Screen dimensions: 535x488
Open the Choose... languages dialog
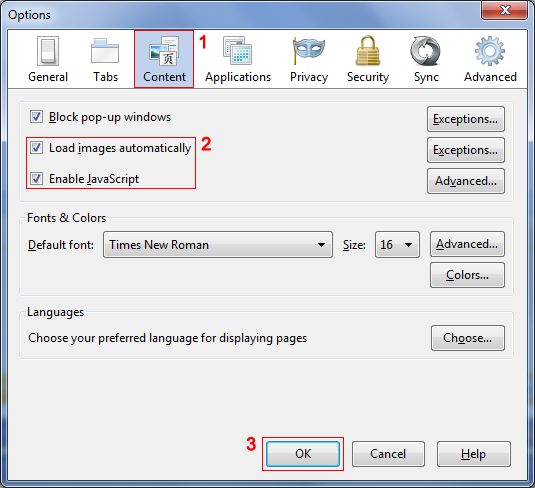point(467,338)
